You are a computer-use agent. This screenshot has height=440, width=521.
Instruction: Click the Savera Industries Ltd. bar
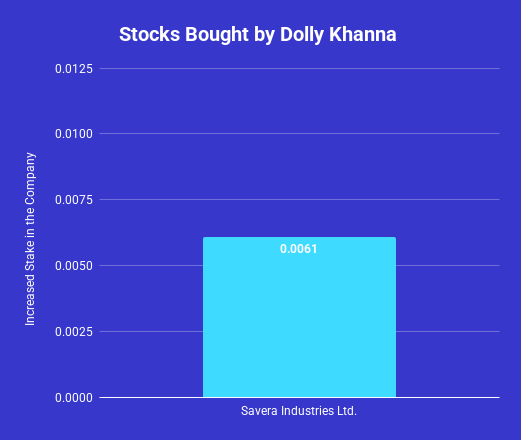coord(299,317)
